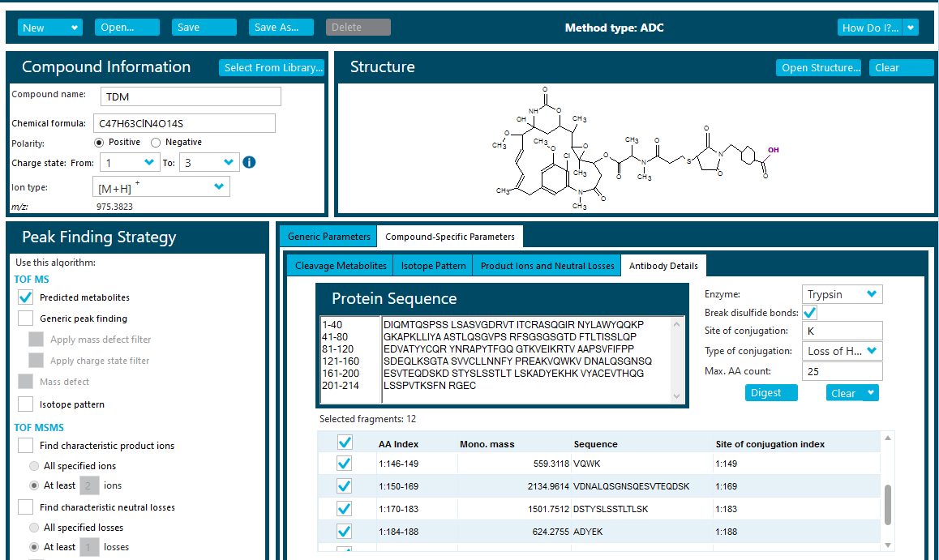Image resolution: width=939 pixels, height=560 pixels.
Task: Click Select From Library button
Action: 272,68
